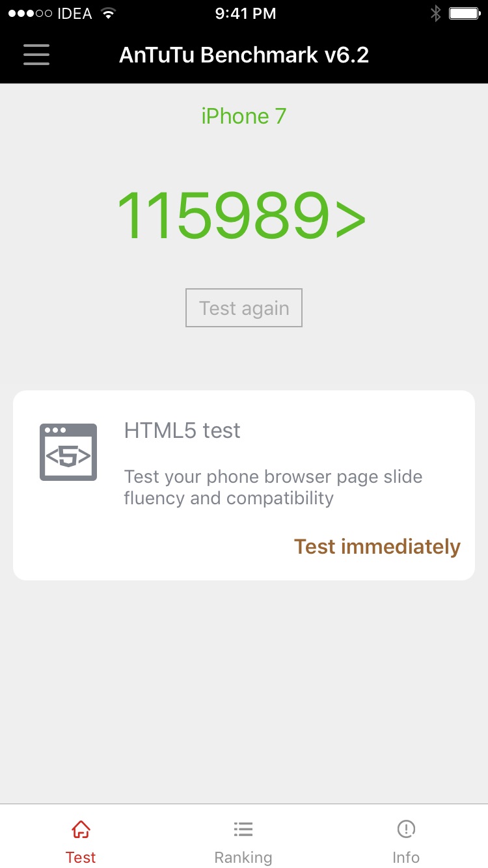
Task: Switch to the Ranking tab label
Action: [x=243, y=857]
